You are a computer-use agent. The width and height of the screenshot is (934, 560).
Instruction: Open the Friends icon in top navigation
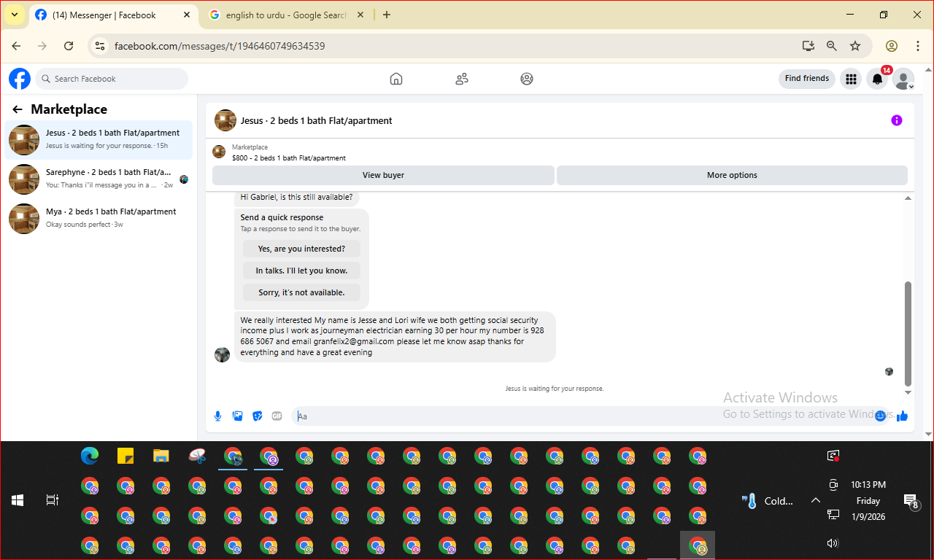(x=461, y=79)
